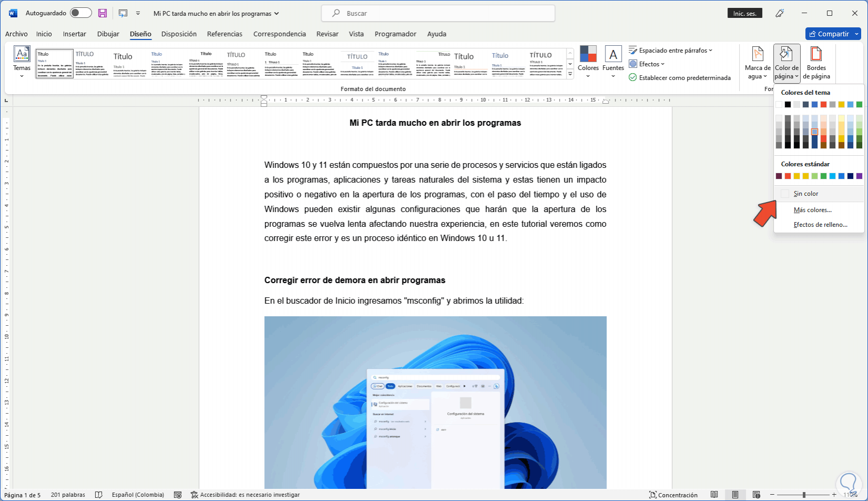
Task: Select the first document format style thumbnail
Action: (x=55, y=64)
